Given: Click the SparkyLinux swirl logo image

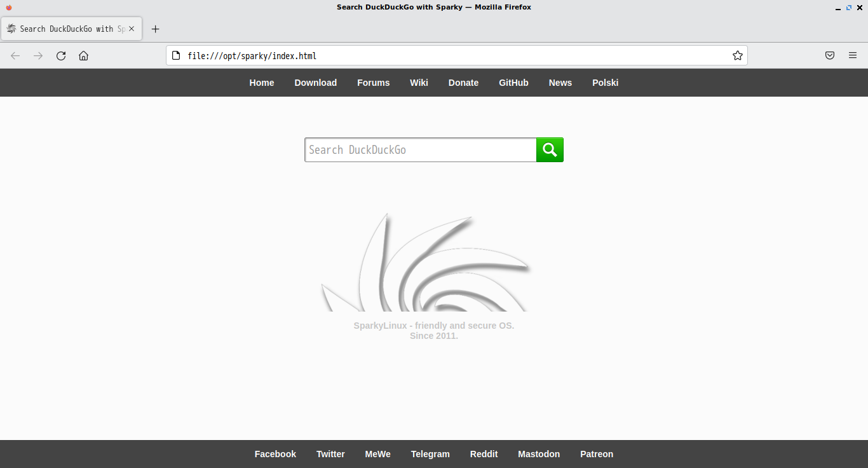Looking at the screenshot, I should click(x=426, y=262).
